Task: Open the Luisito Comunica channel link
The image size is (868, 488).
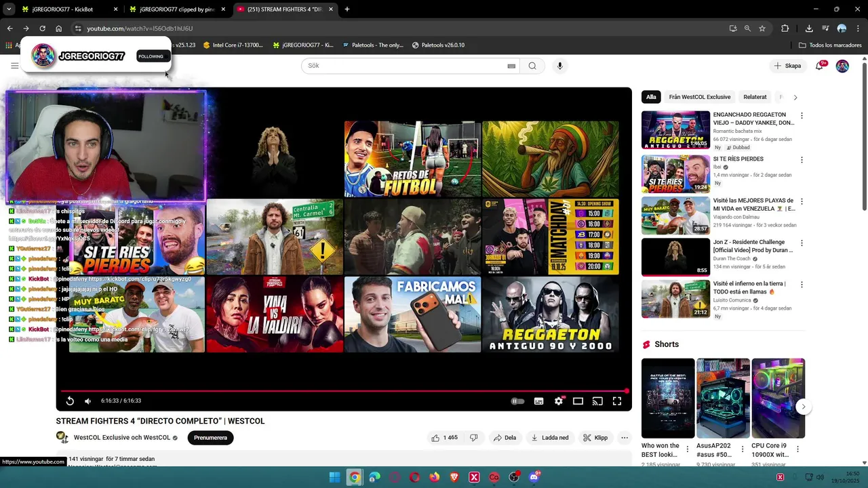Action: (732, 300)
